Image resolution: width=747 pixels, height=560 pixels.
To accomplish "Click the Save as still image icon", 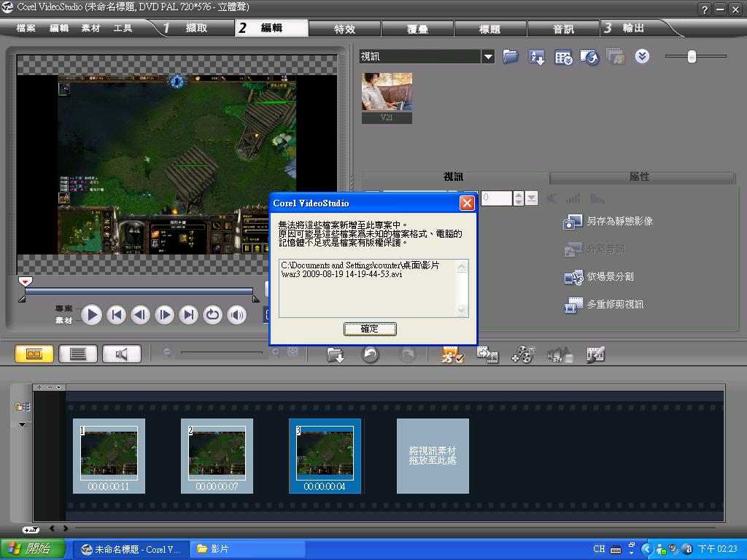I will (573, 222).
